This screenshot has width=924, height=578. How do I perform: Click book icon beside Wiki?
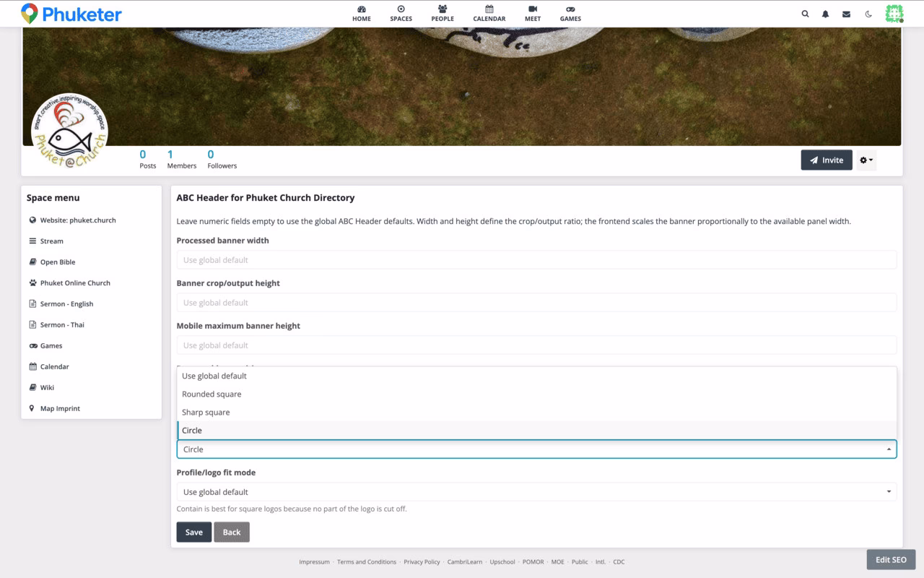coord(32,388)
